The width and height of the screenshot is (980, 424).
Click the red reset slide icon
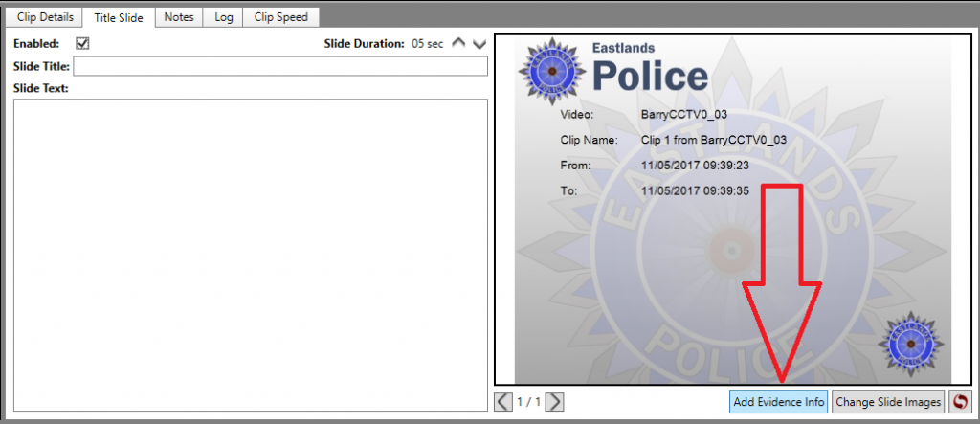click(959, 402)
